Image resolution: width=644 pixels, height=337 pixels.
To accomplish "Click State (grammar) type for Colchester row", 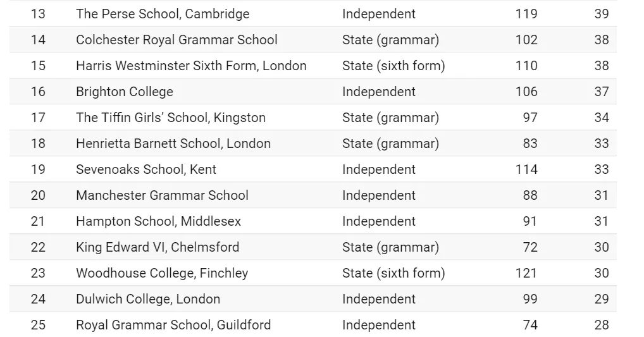I will click(390, 40).
